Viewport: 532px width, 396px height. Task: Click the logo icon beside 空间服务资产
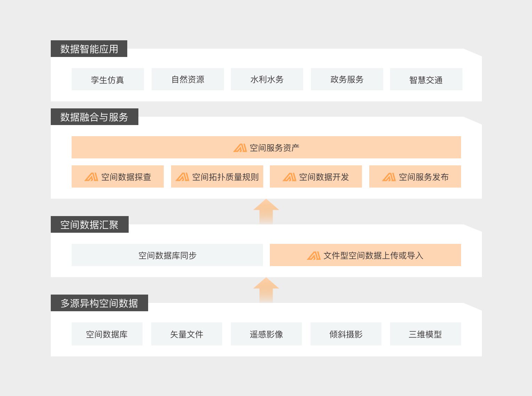240,148
